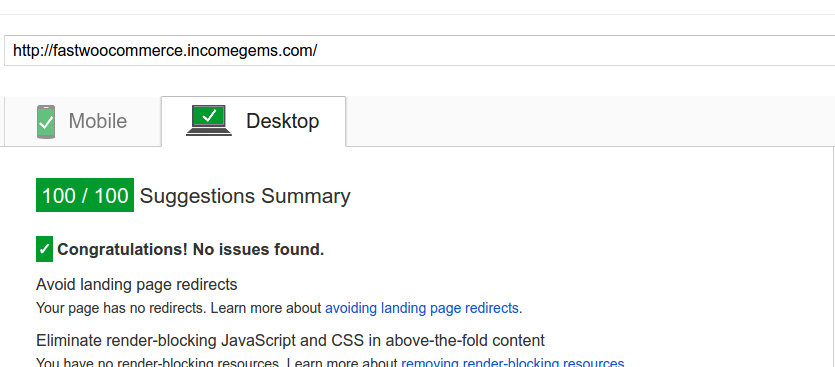Click the laptop icon with green checkmark

pos(209,120)
